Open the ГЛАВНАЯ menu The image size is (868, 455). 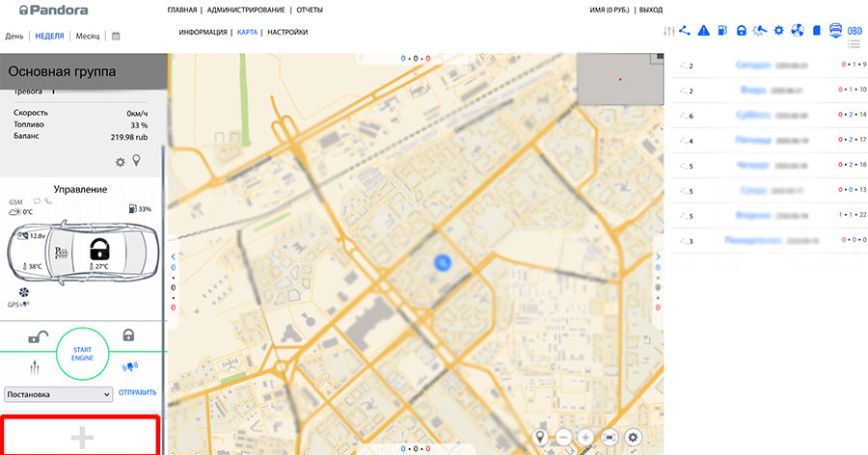181,10
